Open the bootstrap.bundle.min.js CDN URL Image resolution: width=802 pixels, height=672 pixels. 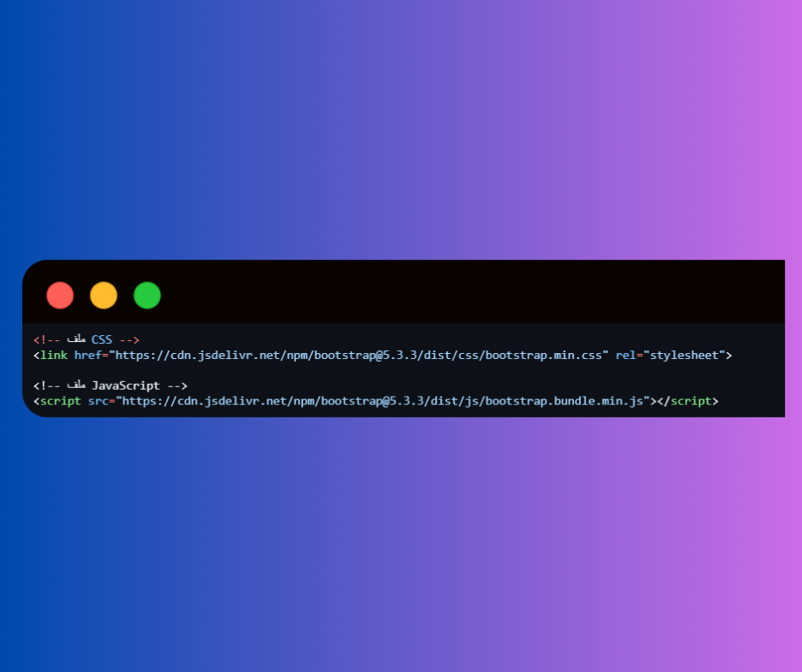[382, 401]
